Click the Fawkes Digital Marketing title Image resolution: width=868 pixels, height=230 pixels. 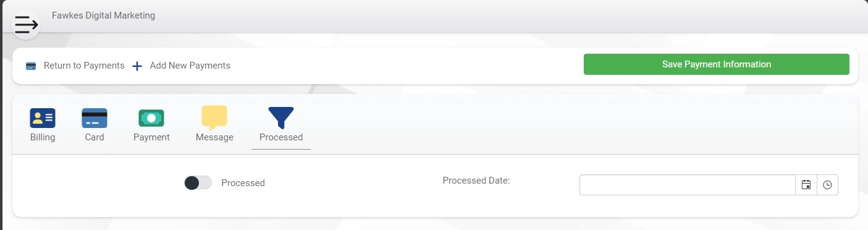103,15
